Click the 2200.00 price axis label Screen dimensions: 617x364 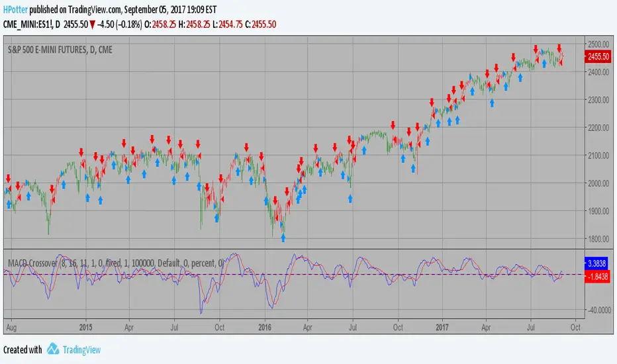coord(598,128)
